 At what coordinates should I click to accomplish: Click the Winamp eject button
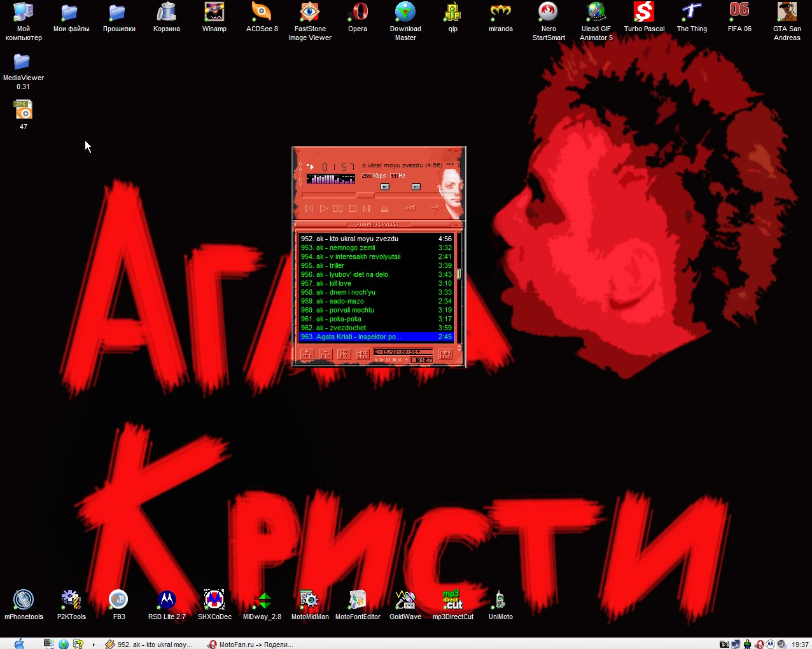click(384, 208)
